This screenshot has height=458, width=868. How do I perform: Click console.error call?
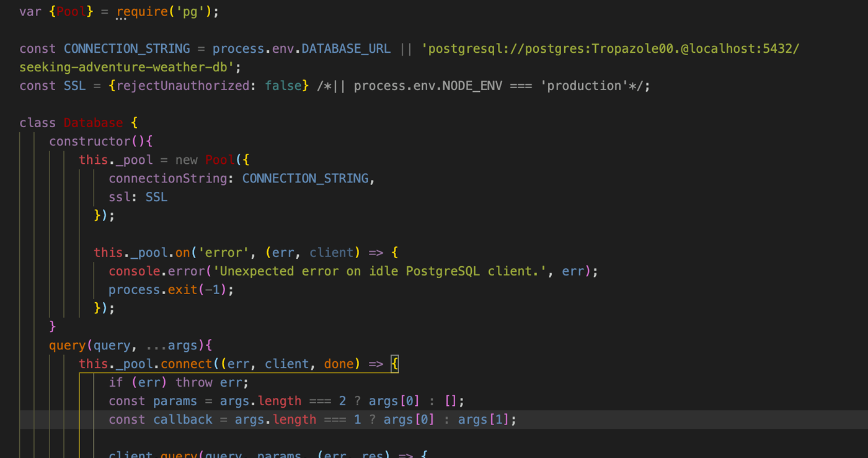pyautogui.click(x=157, y=271)
